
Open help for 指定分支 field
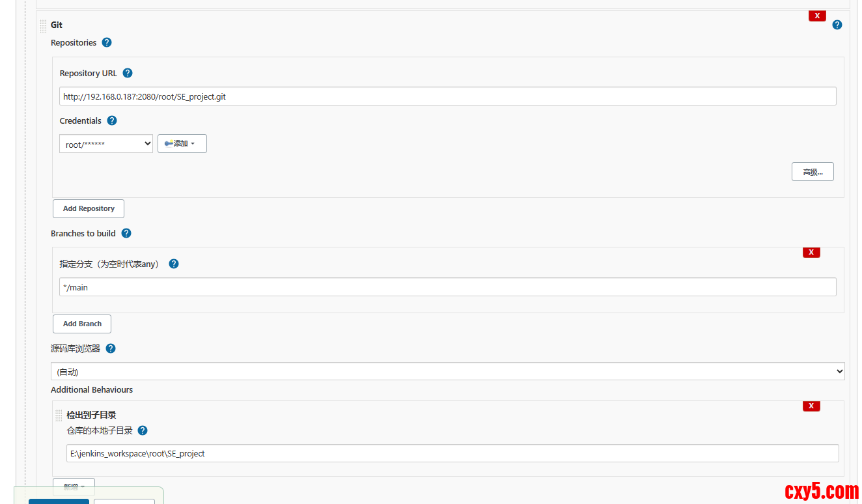[x=174, y=264]
